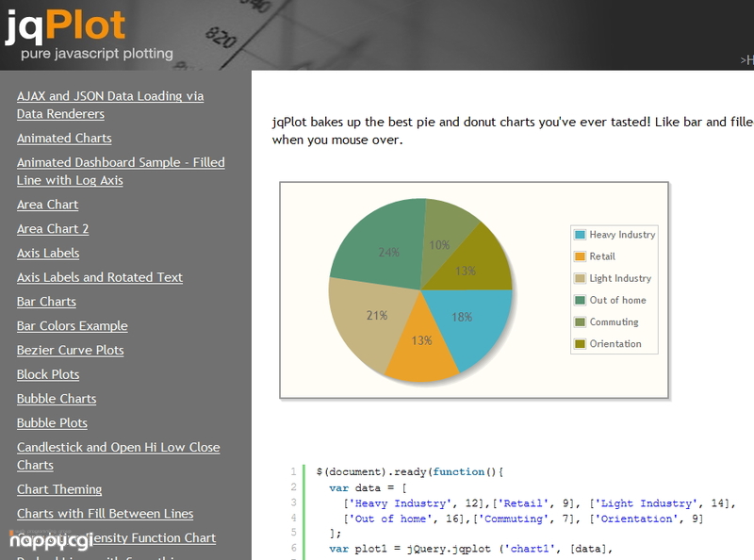The width and height of the screenshot is (754, 560).
Task: Go to the Chart Theming example
Action: coord(59,489)
